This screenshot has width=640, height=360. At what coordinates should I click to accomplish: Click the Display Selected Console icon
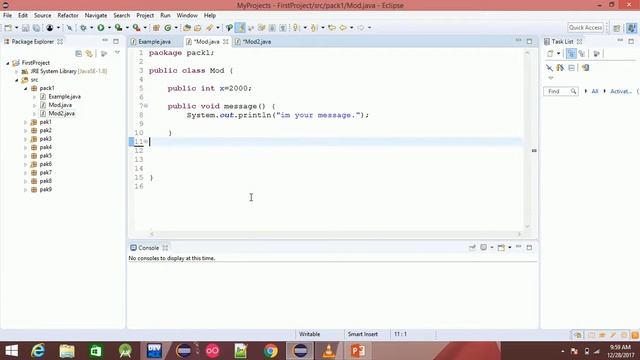point(484,247)
